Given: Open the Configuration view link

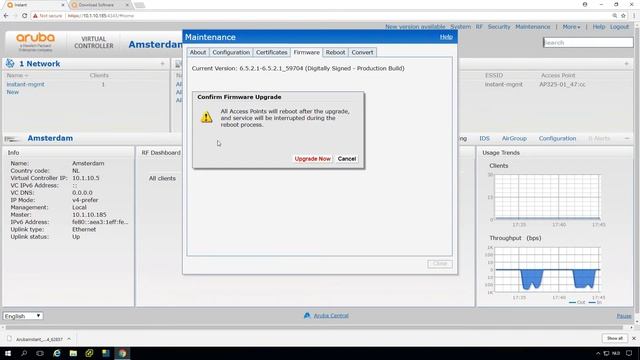Looking at the screenshot, I should pyautogui.click(x=558, y=138).
